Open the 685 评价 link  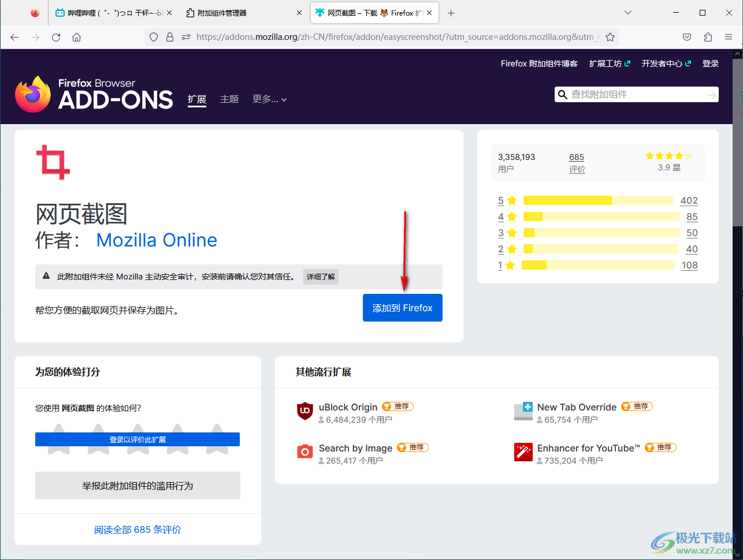(577, 163)
